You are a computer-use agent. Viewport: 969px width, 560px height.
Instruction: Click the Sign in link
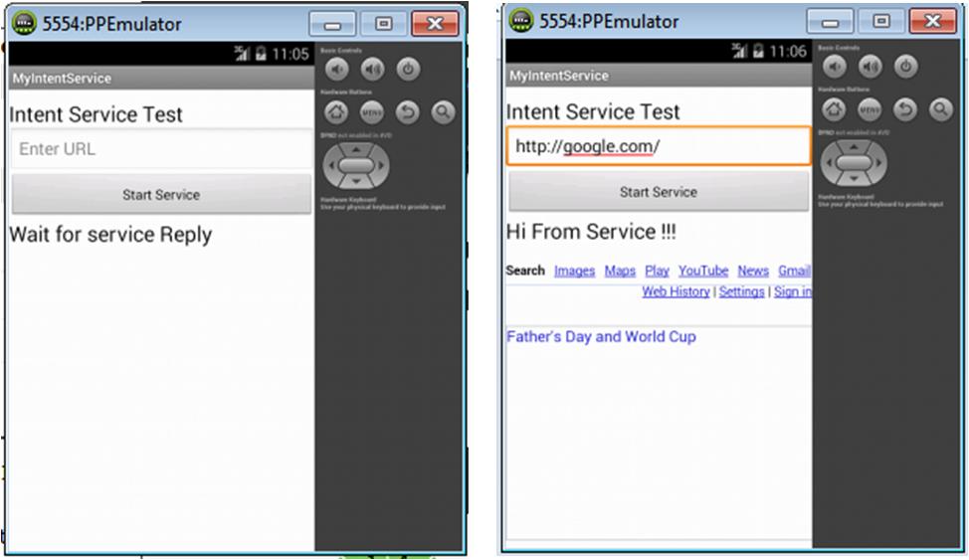(x=793, y=291)
